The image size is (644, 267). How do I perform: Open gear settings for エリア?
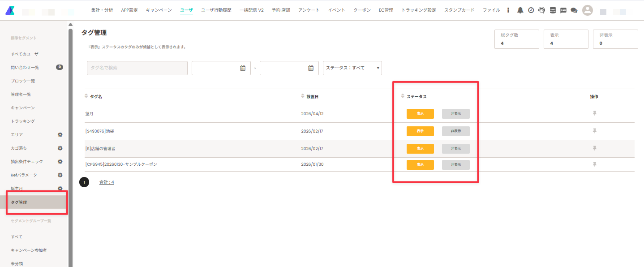pos(60,134)
